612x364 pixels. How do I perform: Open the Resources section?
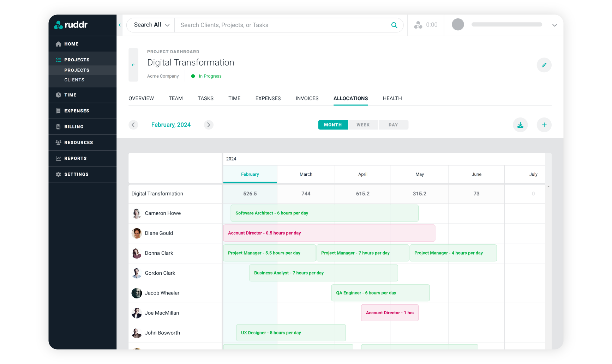click(78, 142)
